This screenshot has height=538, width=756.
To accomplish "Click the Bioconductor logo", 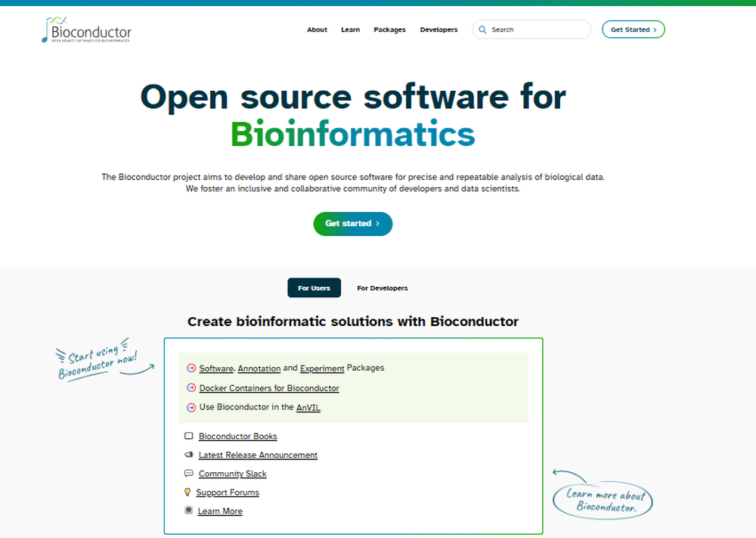I will coord(86,30).
